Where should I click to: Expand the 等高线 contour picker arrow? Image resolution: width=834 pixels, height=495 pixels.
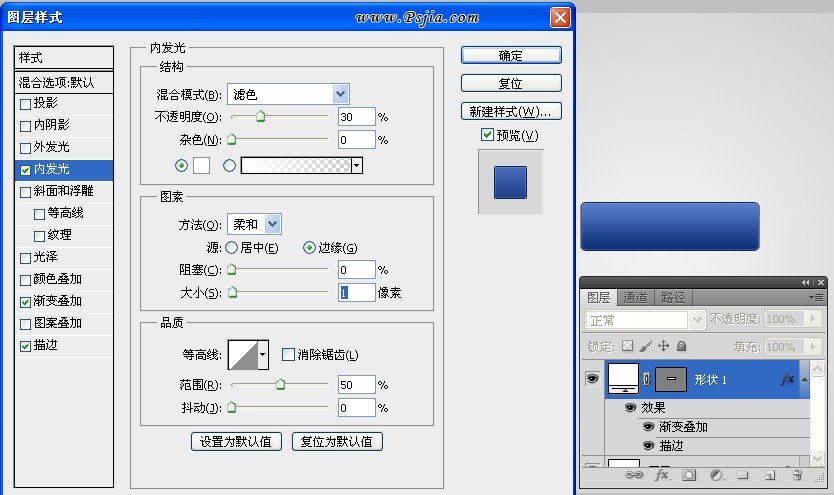[x=263, y=354]
